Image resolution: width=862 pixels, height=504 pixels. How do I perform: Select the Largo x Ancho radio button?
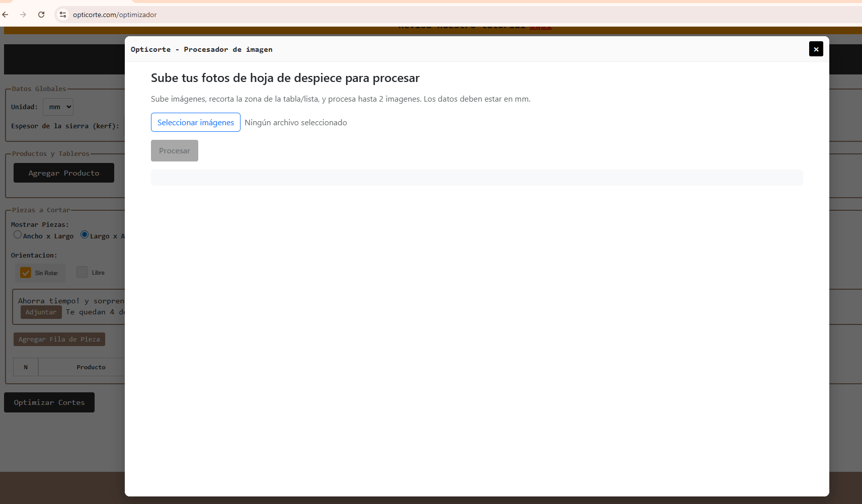(x=84, y=234)
